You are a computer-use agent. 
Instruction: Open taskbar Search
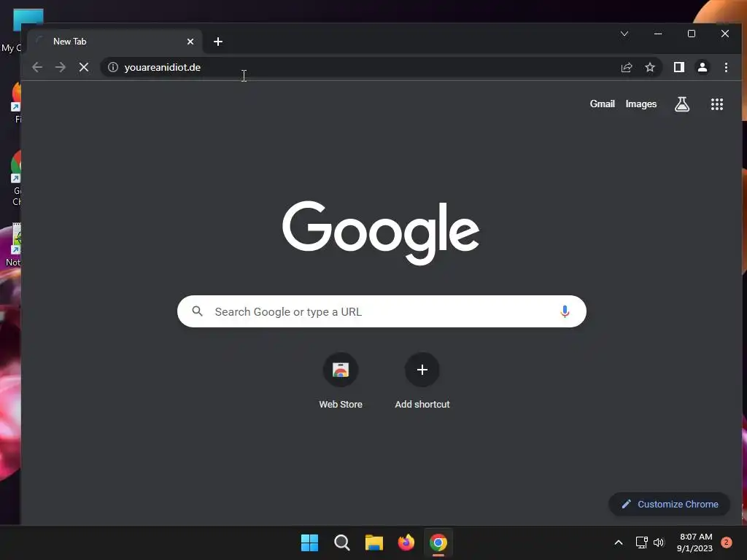coord(341,542)
